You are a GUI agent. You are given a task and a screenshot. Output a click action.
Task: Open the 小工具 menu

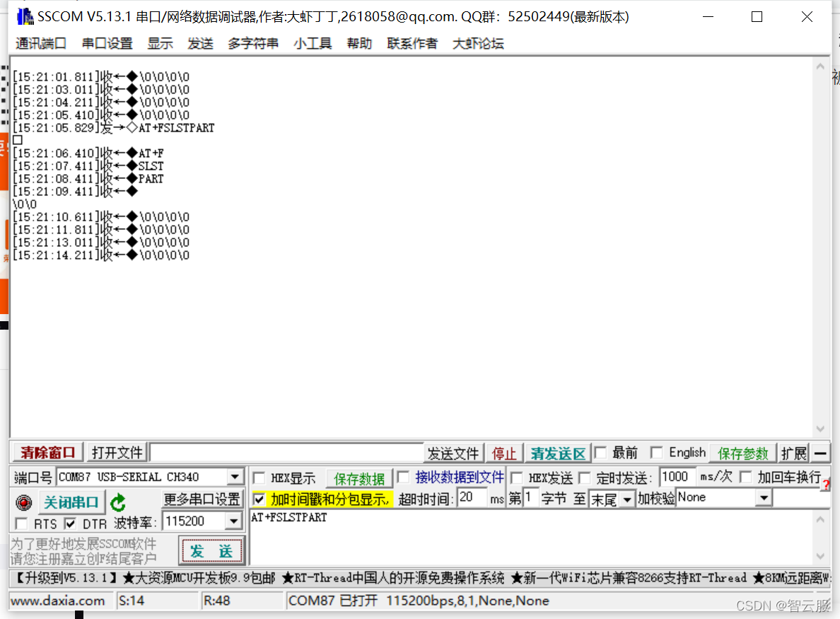point(313,43)
